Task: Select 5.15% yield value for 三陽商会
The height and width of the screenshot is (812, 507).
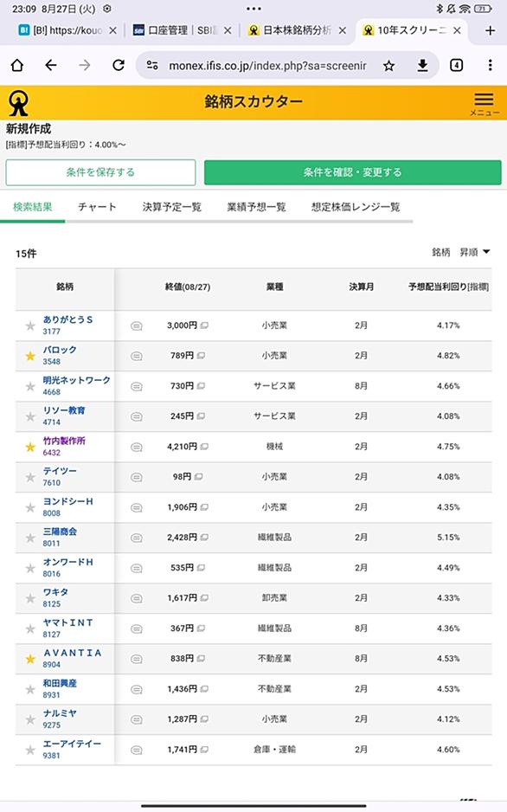Action: [448, 538]
